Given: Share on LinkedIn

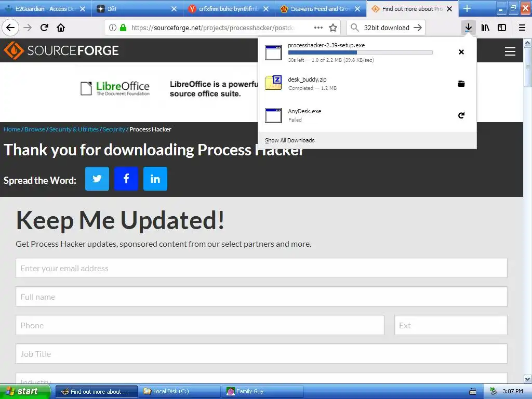Looking at the screenshot, I should 155,179.
